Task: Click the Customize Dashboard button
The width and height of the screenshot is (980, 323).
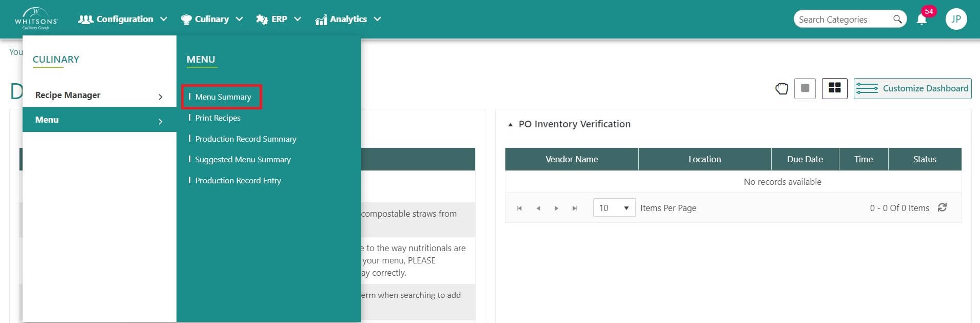Action: tap(912, 88)
